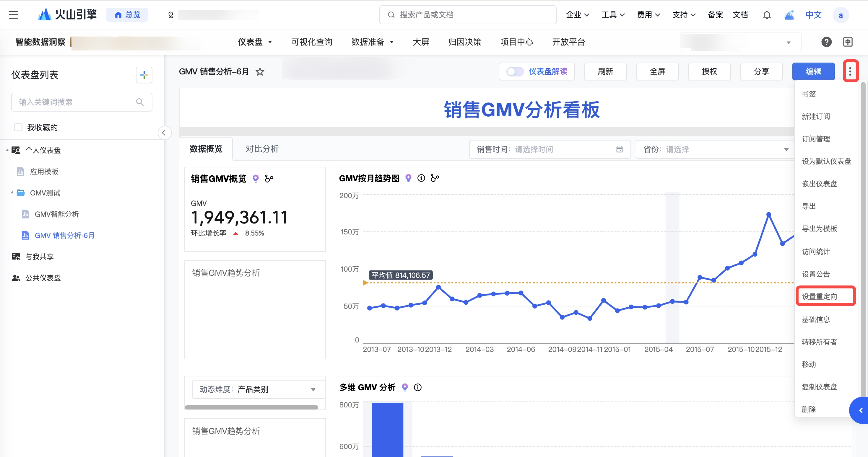
Task: Select 设置重定向 from the menu
Action: click(819, 296)
